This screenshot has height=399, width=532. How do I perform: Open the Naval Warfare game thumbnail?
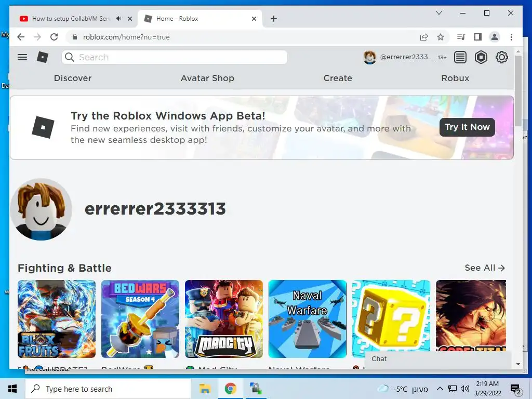[308, 319]
